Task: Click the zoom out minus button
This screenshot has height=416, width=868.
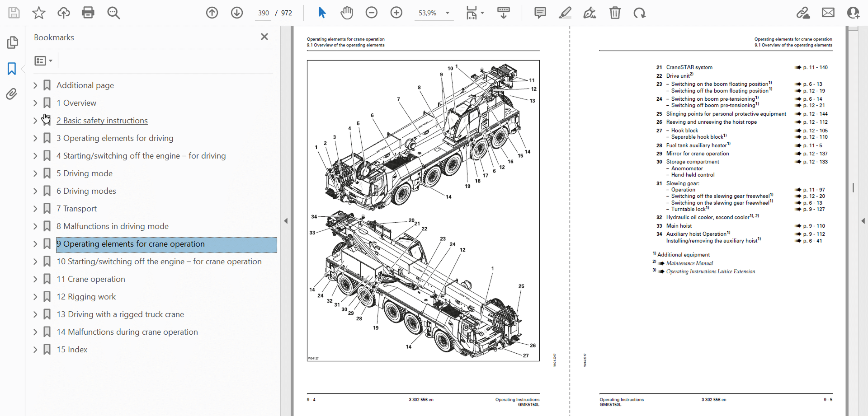Action: click(x=372, y=13)
